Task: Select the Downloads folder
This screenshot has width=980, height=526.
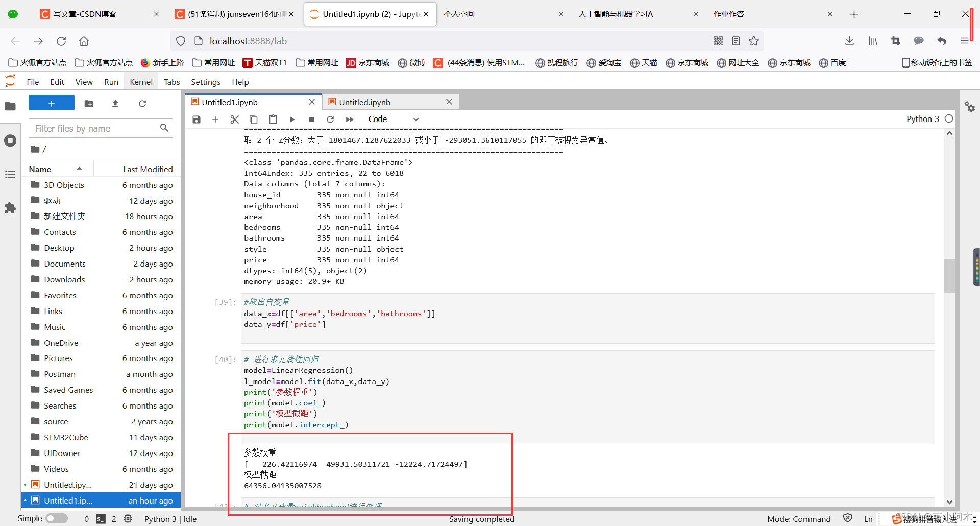Action: tap(101, 279)
